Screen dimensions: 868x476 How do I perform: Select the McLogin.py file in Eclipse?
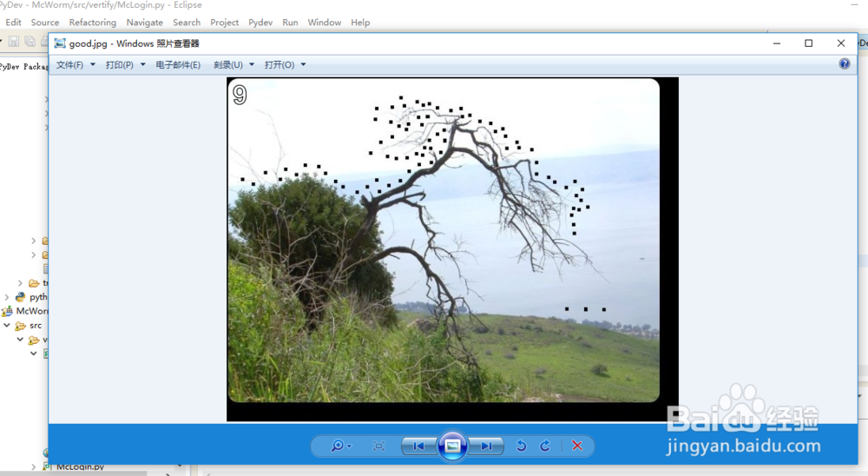80,467
